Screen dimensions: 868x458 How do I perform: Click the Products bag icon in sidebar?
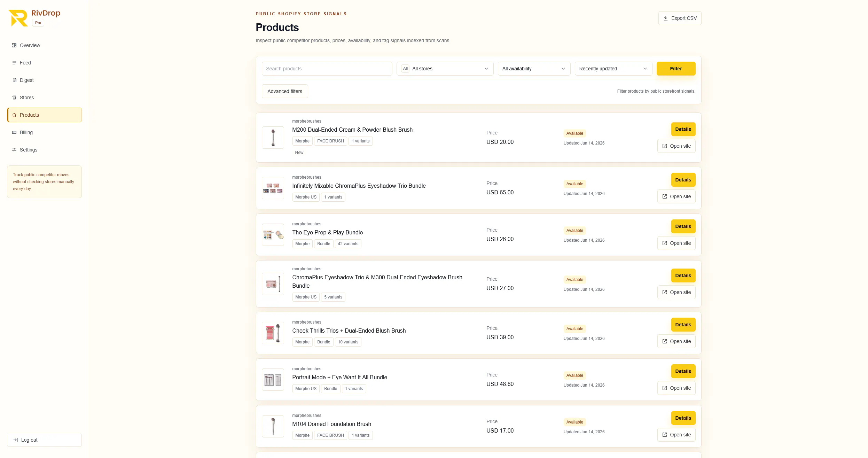click(14, 115)
